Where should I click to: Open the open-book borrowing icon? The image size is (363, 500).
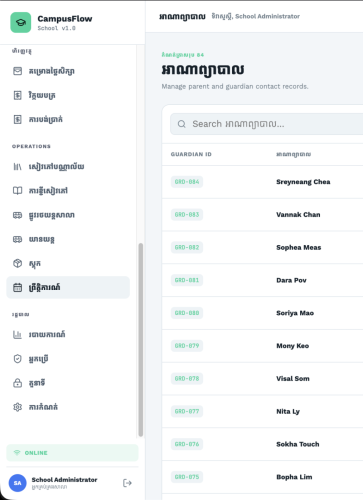(x=17, y=190)
